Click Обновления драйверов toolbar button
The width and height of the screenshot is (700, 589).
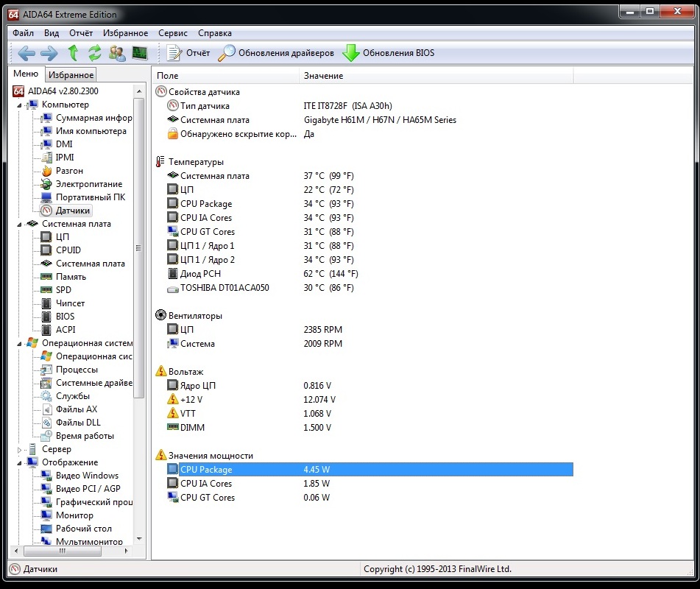coord(277,53)
